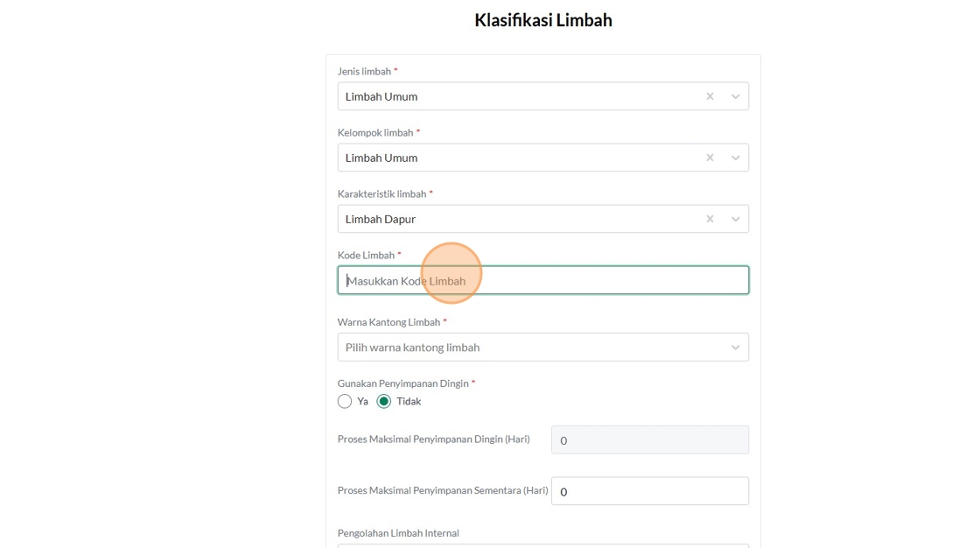This screenshot has height=548, width=980.
Task: Click the Warna Kantong Limbah chevron
Action: point(736,348)
